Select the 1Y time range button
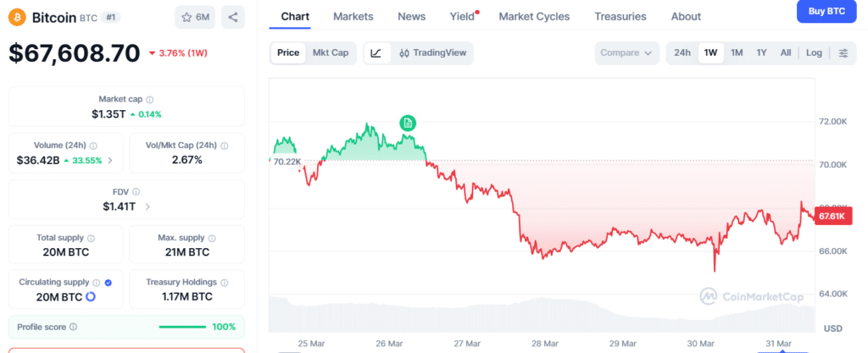 tap(761, 52)
